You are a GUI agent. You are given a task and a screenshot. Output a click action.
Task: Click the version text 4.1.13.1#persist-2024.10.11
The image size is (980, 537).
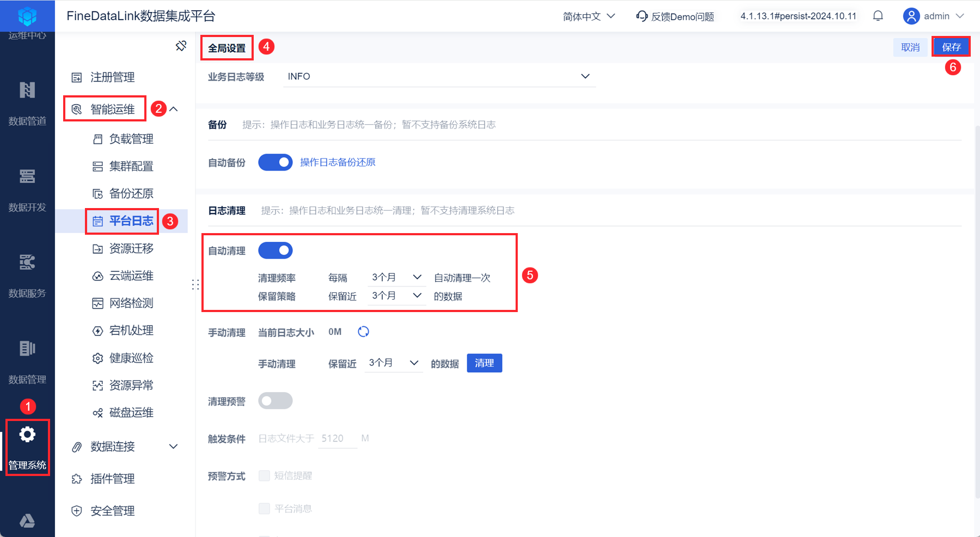pos(798,16)
